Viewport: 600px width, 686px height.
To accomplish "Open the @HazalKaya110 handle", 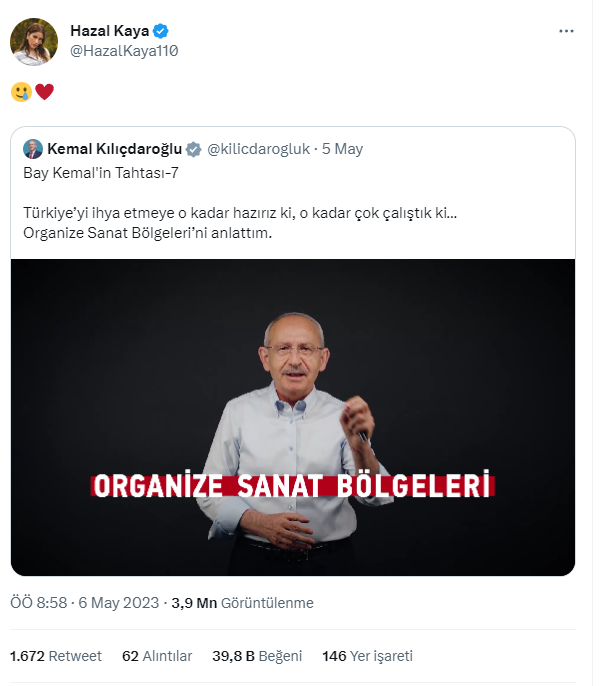I will 124,50.
